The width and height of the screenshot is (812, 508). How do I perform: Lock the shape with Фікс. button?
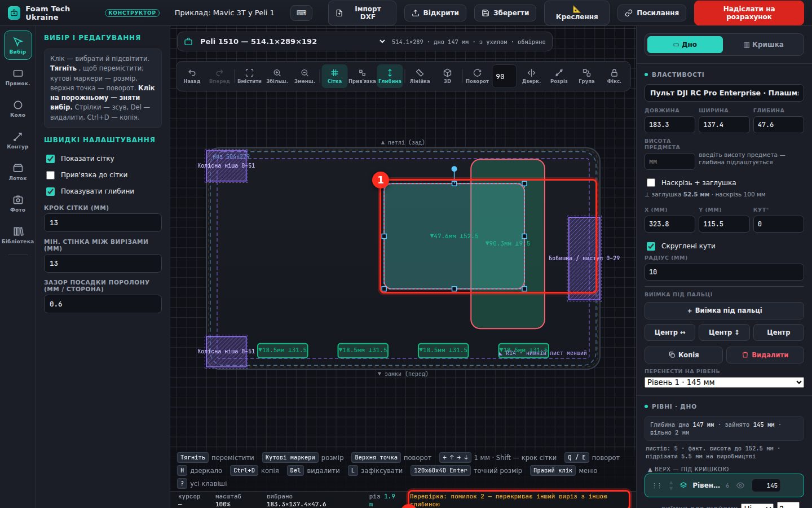614,76
